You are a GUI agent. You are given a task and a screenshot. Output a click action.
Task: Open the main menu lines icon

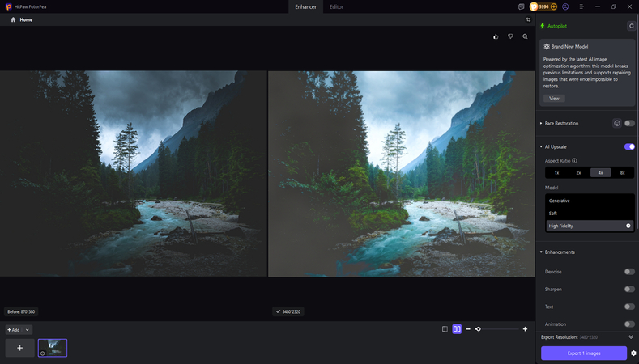coord(581,7)
